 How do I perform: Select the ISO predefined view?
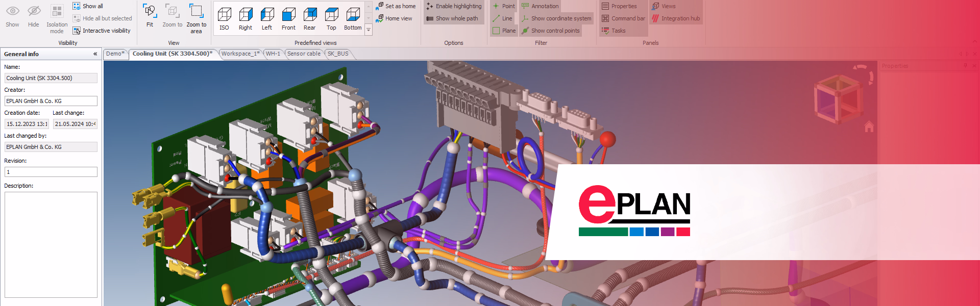224,18
